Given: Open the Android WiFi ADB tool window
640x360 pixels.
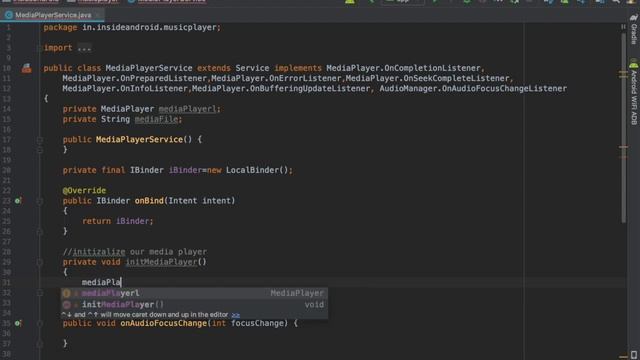Looking at the screenshot, I should point(634,93).
